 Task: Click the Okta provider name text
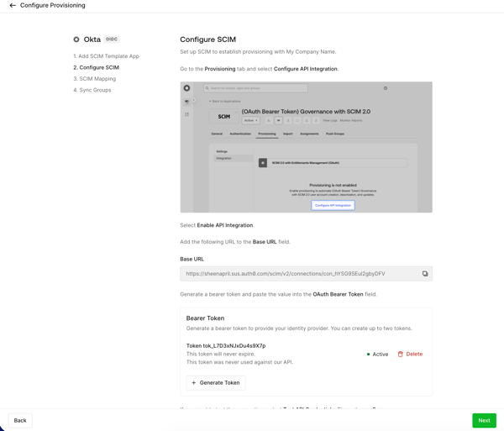coord(92,39)
